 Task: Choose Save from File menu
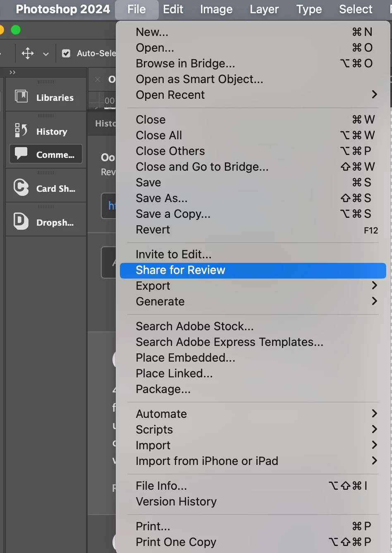point(253,182)
